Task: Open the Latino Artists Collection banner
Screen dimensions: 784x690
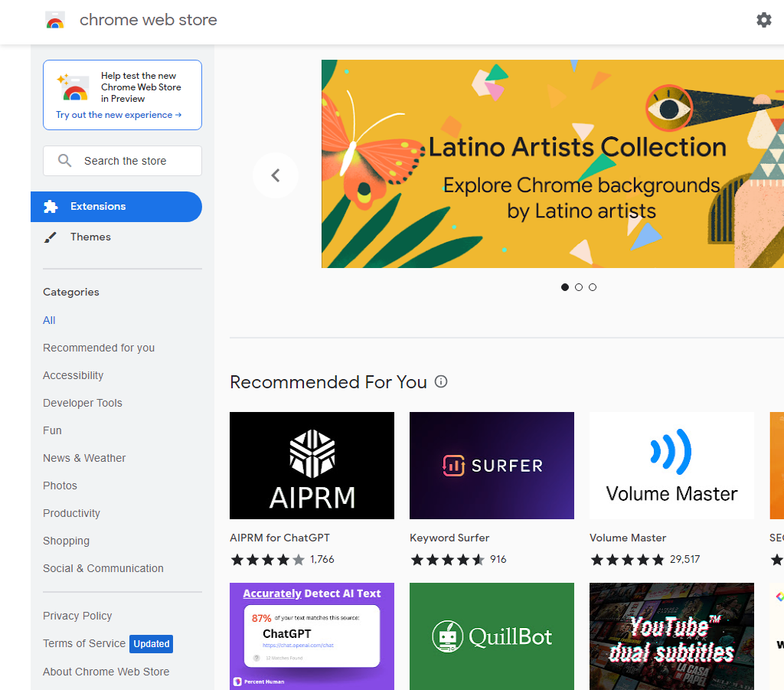Action: (x=553, y=163)
